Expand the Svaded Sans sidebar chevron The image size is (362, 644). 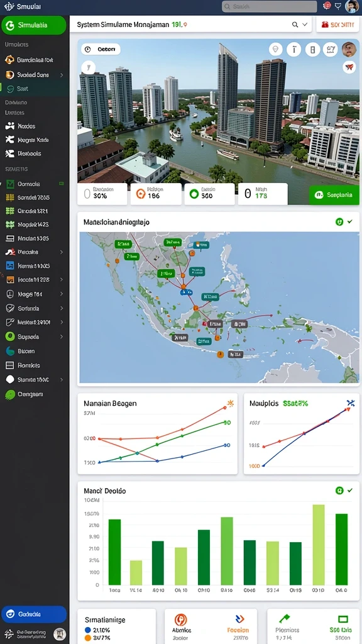[x=62, y=75]
